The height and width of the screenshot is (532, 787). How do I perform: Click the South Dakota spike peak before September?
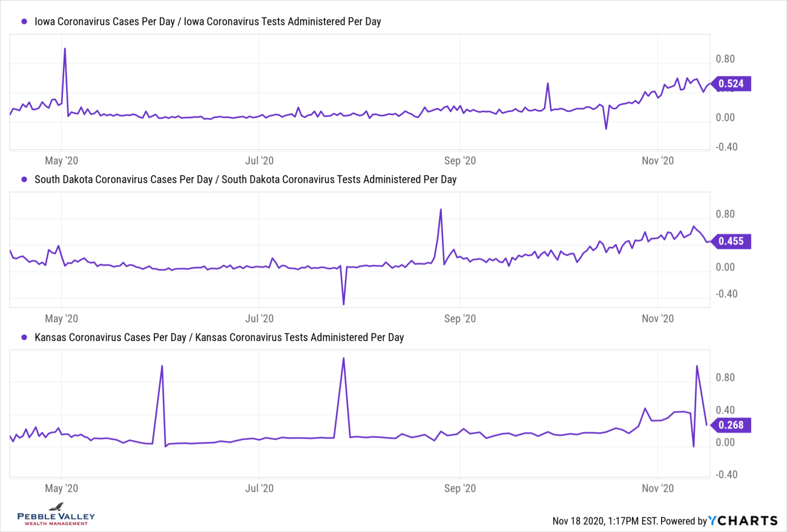[x=441, y=209]
